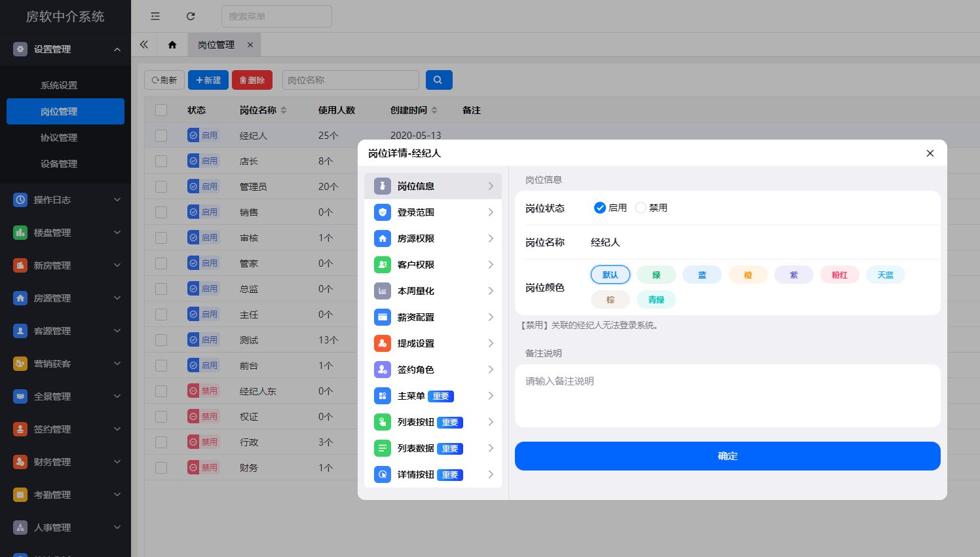This screenshot has height=557, width=980.
Task: Click the 列表按钮 green hand icon
Action: pyautogui.click(x=383, y=422)
